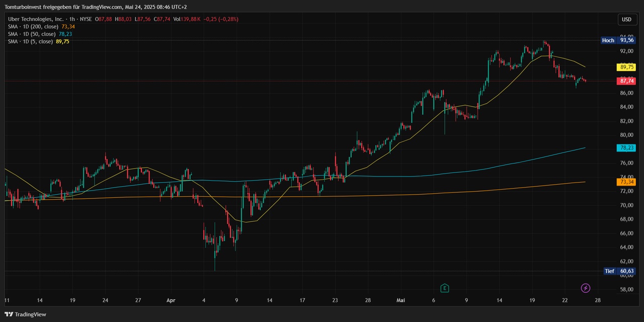The height and width of the screenshot is (322, 644).
Task: Click the 58,00 price axis tick
Action: click(626, 290)
